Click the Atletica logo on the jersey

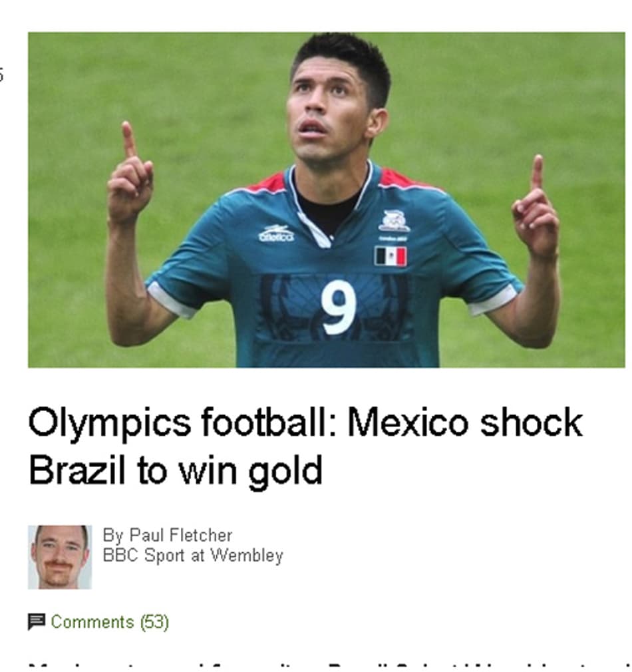click(x=276, y=234)
